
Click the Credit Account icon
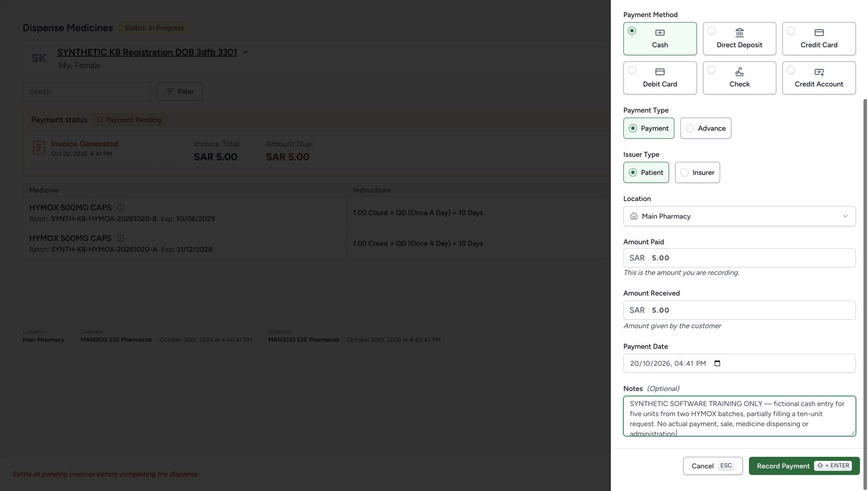[819, 72]
